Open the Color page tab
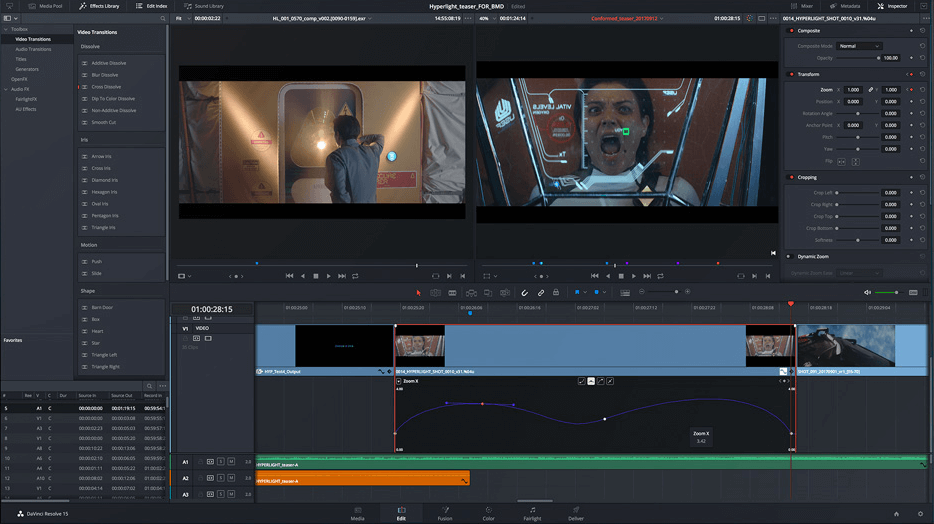The height and width of the screenshot is (524, 934). (488, 512)
